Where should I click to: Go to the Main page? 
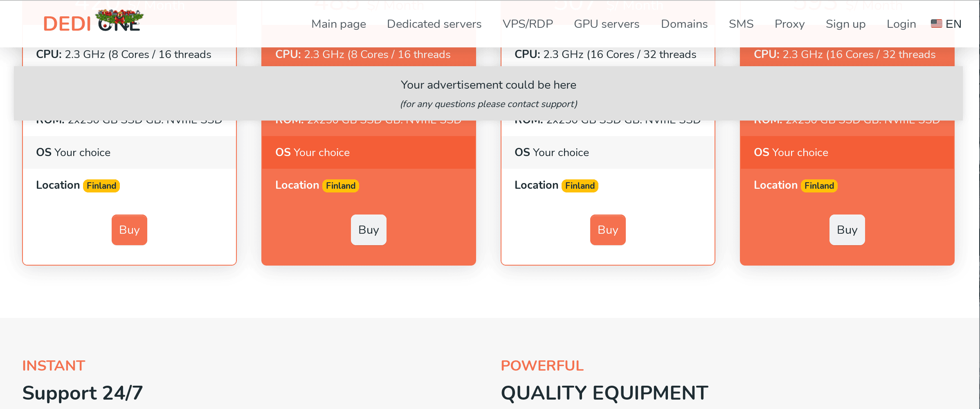click(338, 24)
